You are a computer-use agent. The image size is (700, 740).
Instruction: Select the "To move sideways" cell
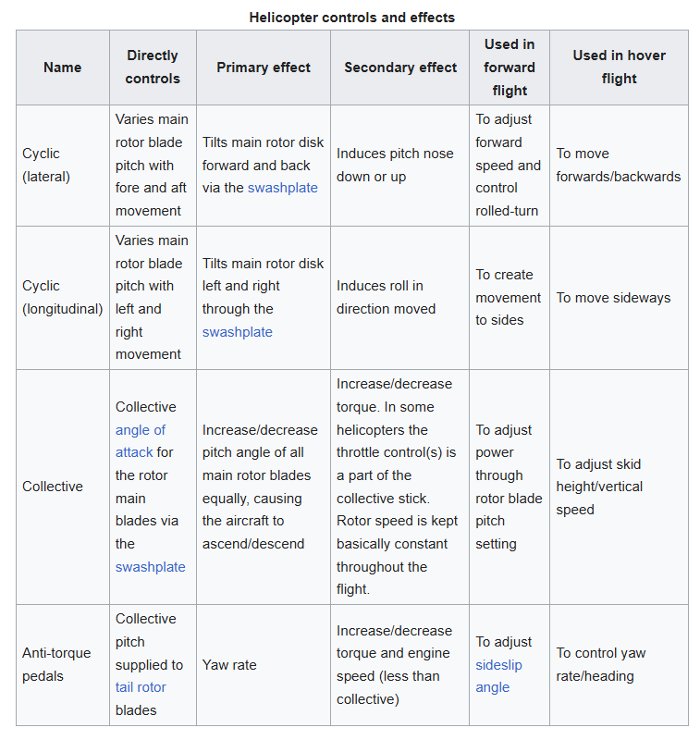pyautogui.click(x=613, y=298)
